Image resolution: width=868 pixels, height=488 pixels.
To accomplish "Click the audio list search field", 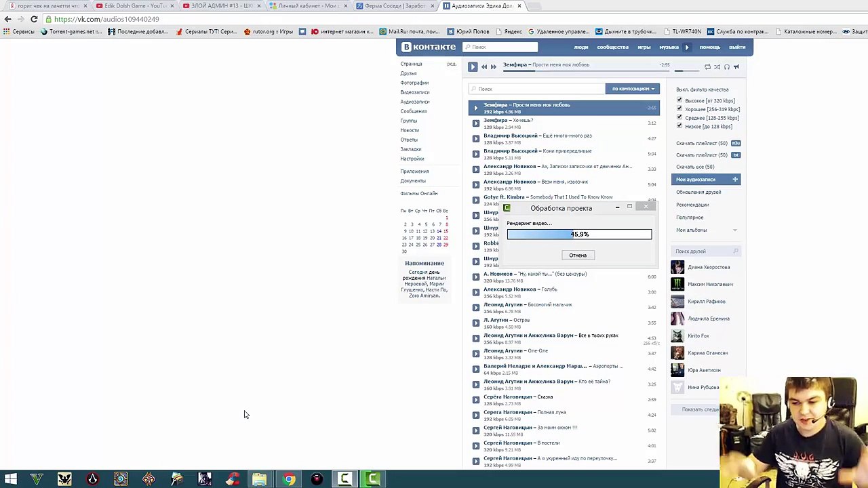I will tap(536, 89).
